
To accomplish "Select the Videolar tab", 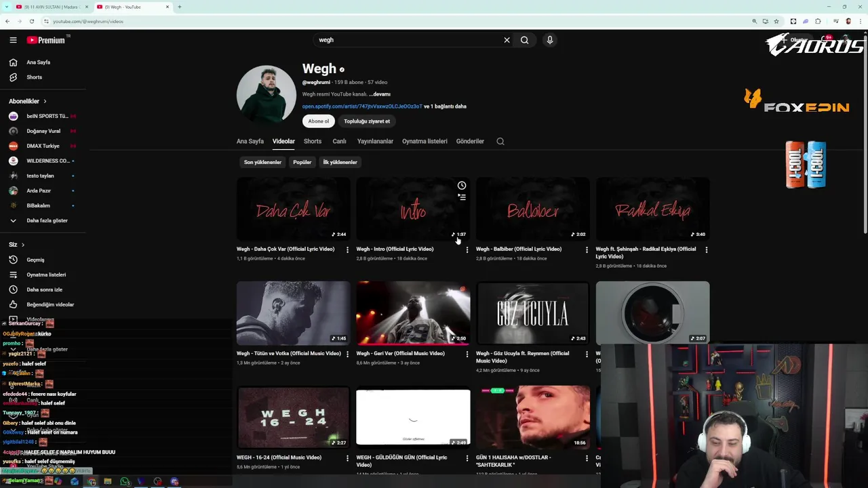I will coord(283,142).
